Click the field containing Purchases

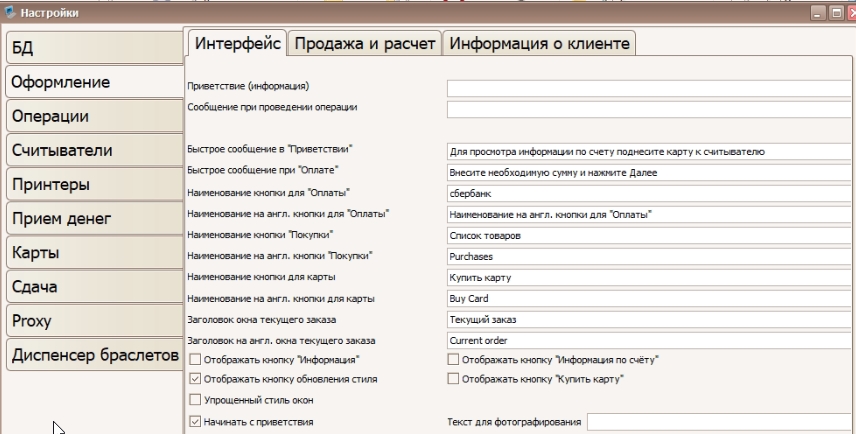pos(650,256)
